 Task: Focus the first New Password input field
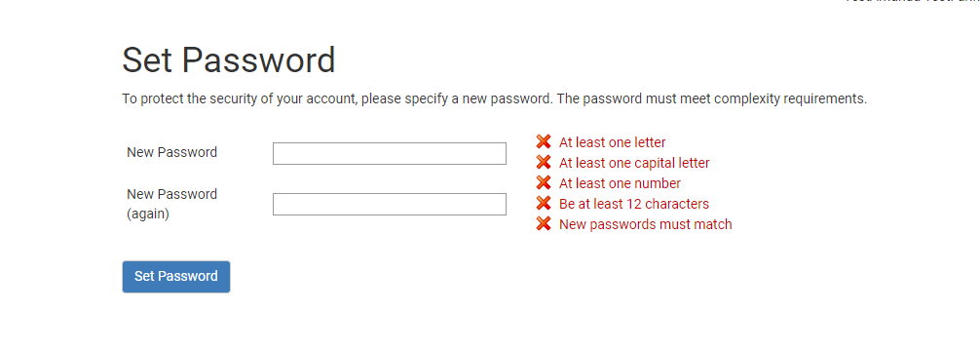pos(390,153)
